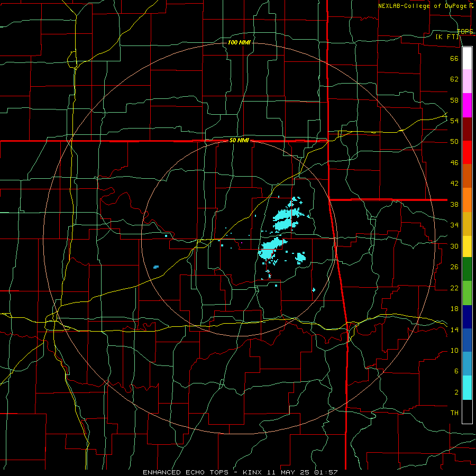The width and height of the screenshot is (476, 476).
Task: Click the "54" legend value
Action: [x=454, y=121]
